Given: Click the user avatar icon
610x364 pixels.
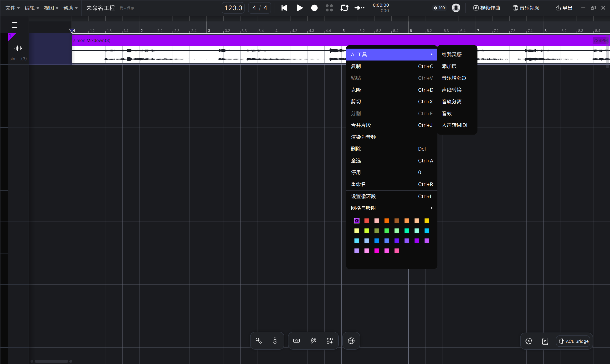Looking at the screenshot, I should (x=456, y=8).
